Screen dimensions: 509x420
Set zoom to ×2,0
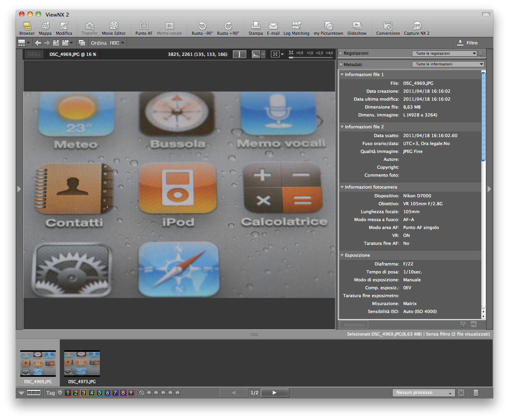[x=319, y=53]
